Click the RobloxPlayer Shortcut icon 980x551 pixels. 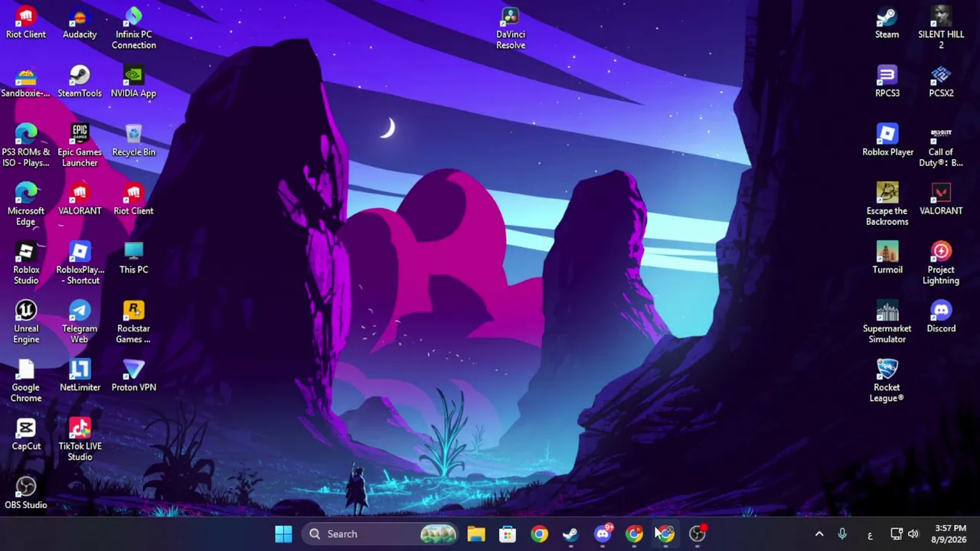(x=80, y=263)
